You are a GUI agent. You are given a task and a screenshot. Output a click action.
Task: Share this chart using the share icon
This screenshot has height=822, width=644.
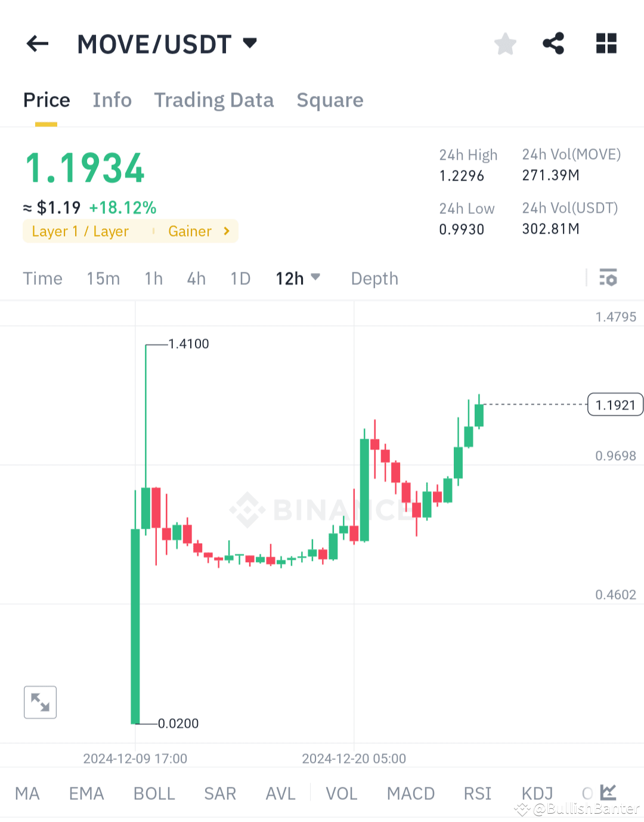coord(553,44)
